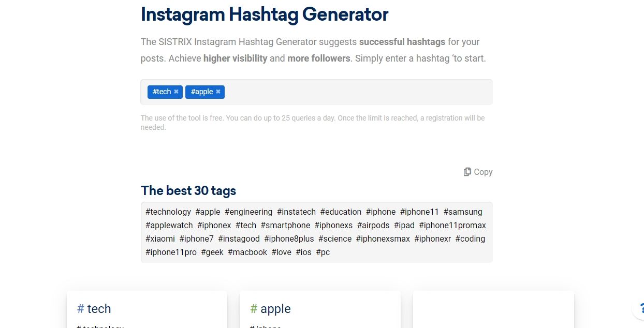
Task: Select the #tech chip in the input field
Action: pos(162,92)
